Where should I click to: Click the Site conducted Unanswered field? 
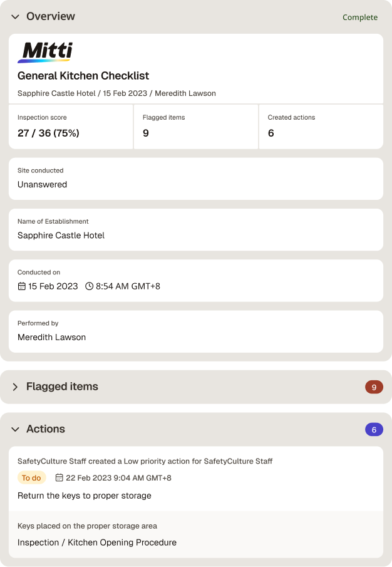(x=196, y=179)
